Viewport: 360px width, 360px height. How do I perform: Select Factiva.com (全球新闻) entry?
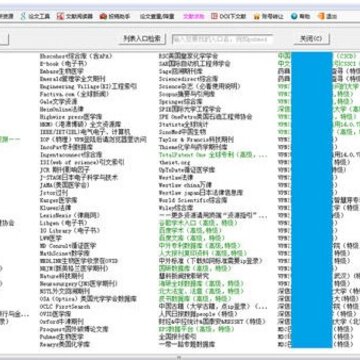(74, 94)
